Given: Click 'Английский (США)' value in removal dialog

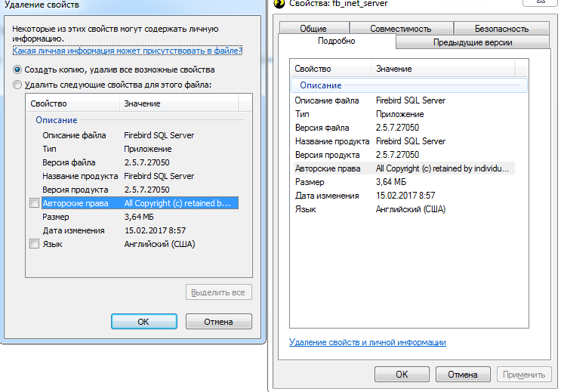Looking at the screenshot, I should [x=159, y=244].
